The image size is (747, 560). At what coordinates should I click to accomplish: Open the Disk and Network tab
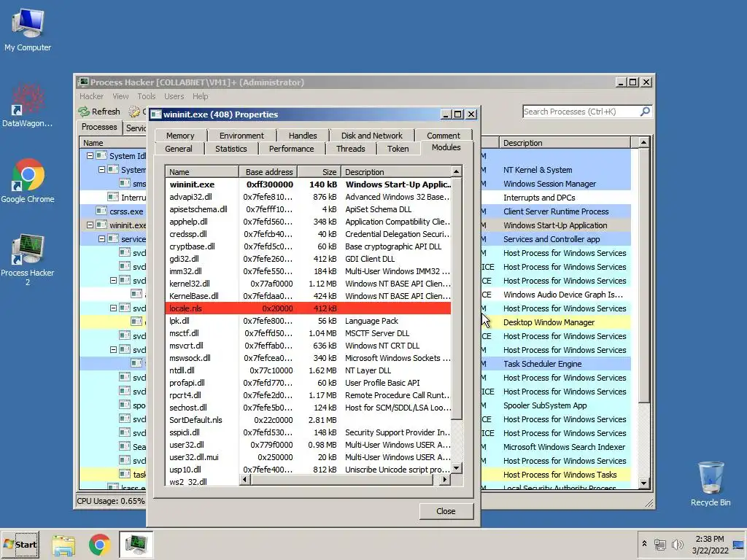[371, 136]
